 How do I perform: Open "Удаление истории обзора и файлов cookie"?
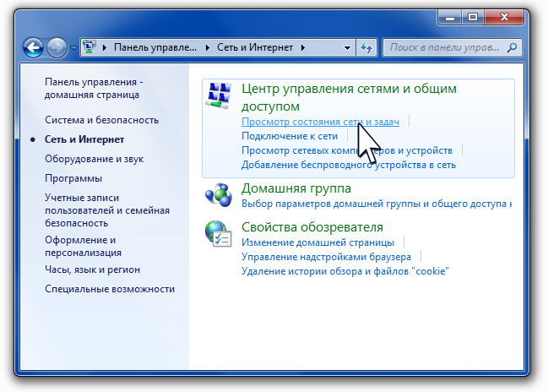click(x=345, y=271)
